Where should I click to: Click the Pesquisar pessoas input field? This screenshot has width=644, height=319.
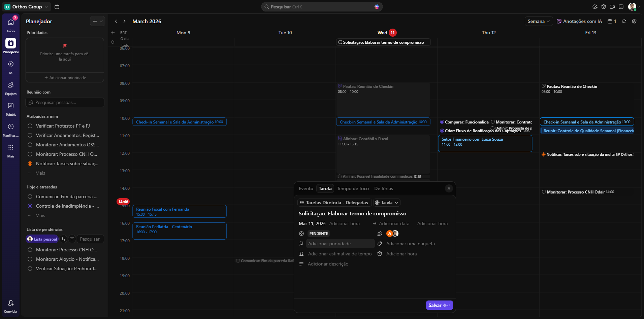click(65, 102)
